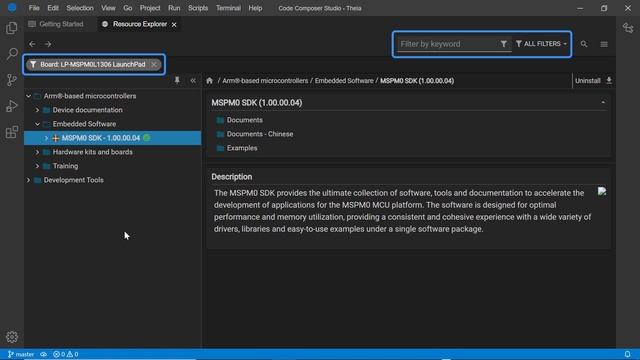Click the Documents folder icon
Viewport: 640px width, 360px height.
220,120
